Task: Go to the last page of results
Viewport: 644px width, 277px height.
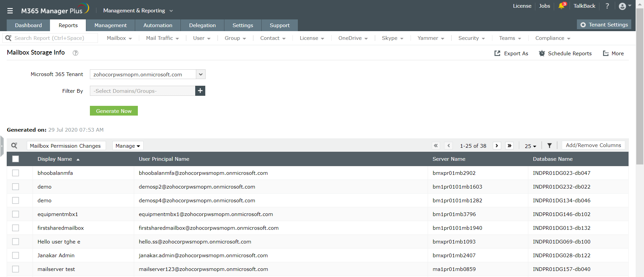Action: (509, 146)
